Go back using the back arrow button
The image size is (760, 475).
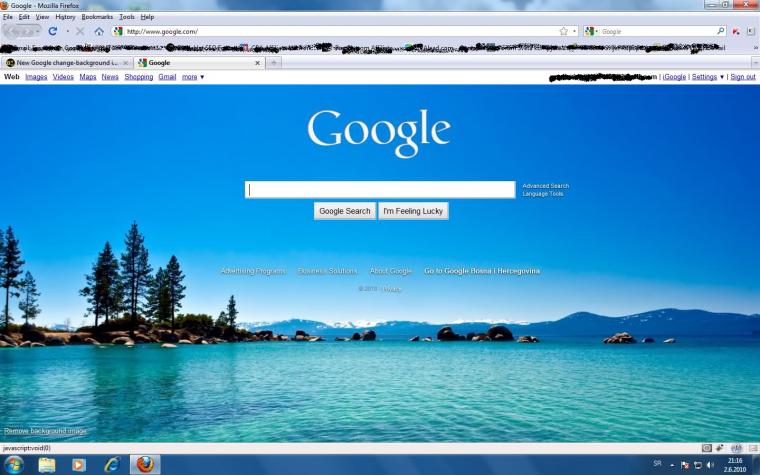[x=13, y=32]
